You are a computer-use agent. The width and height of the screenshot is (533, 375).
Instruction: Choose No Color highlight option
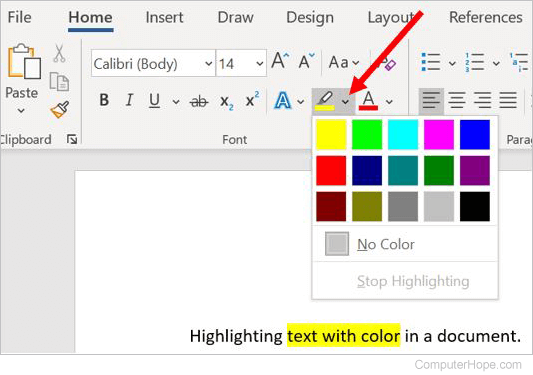coord(405,244)
